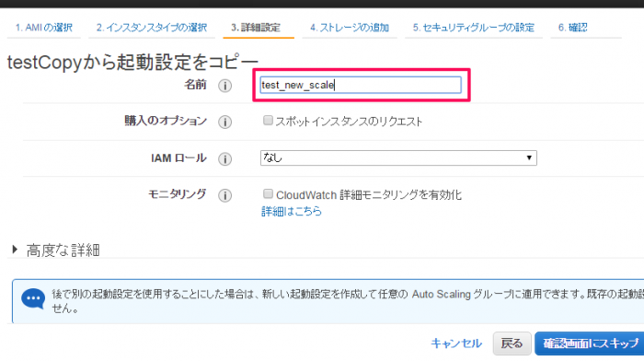Click info icon next to IAM ロール
Image resolution: width=644 pixels, height=361 pixels.
click(224, 158)
